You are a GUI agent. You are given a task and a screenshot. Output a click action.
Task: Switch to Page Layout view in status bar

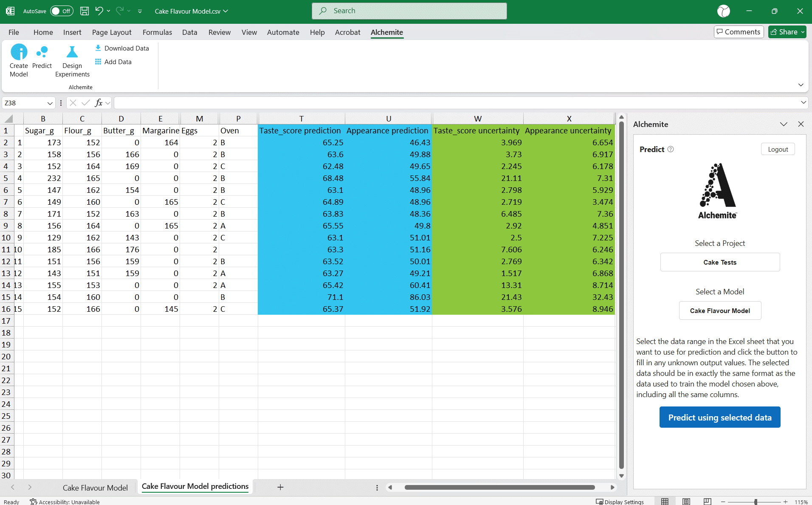(x=686, y=502)
